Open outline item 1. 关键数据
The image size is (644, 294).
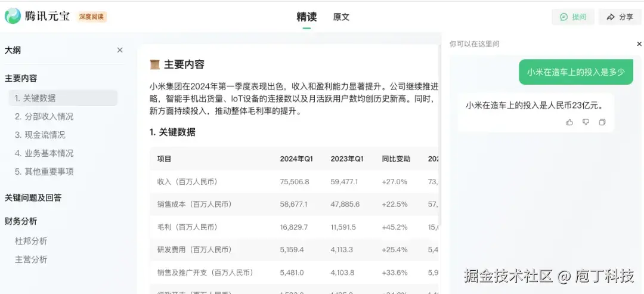[x=63, y=98]
